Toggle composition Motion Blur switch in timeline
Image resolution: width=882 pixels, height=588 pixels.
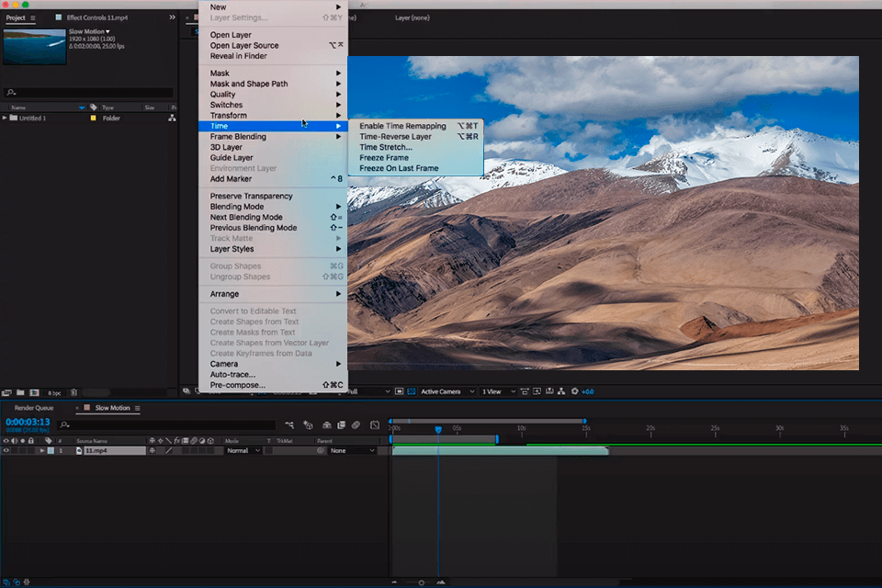click(356, 424)
